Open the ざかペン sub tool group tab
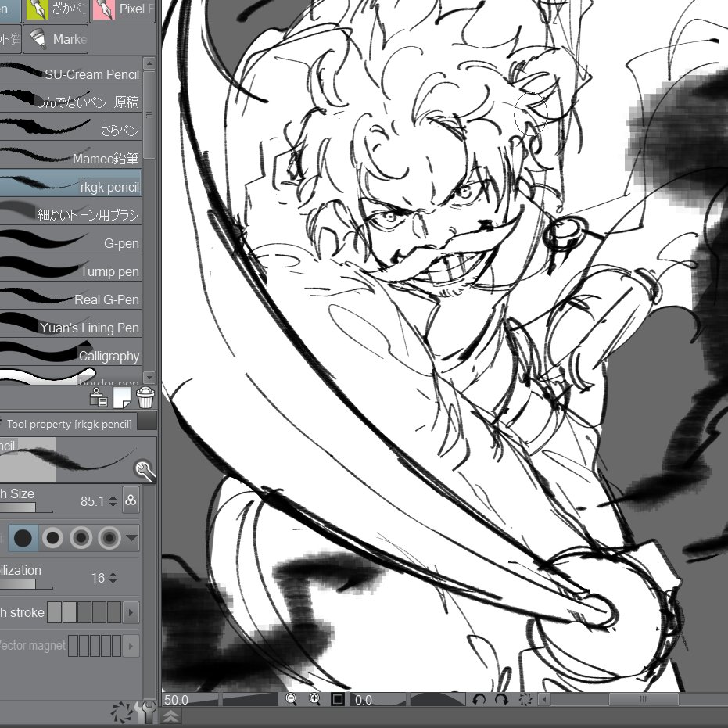Image resolution: width=728 pixels, height=728 pixels. tap(56, 9)
